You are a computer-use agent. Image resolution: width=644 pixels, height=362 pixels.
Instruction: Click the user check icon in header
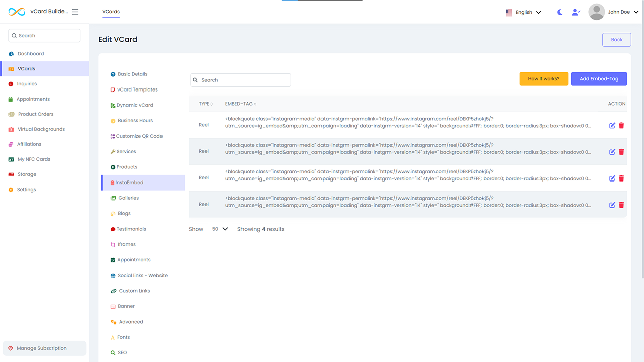(576, 12)
